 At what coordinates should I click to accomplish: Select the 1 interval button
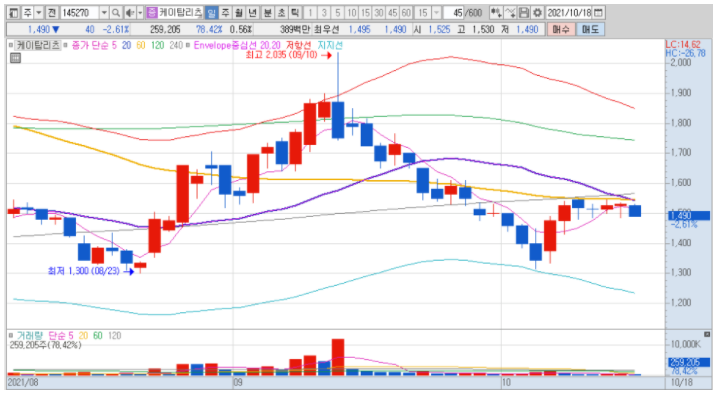[x=310, y=13]
